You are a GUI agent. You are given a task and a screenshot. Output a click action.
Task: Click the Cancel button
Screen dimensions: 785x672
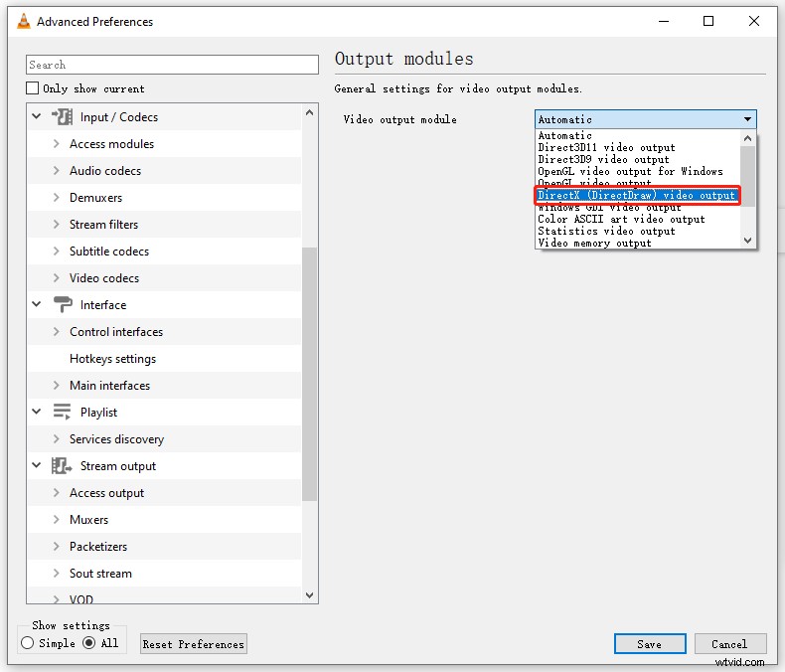pyautogui.click(x=728, y=644)
